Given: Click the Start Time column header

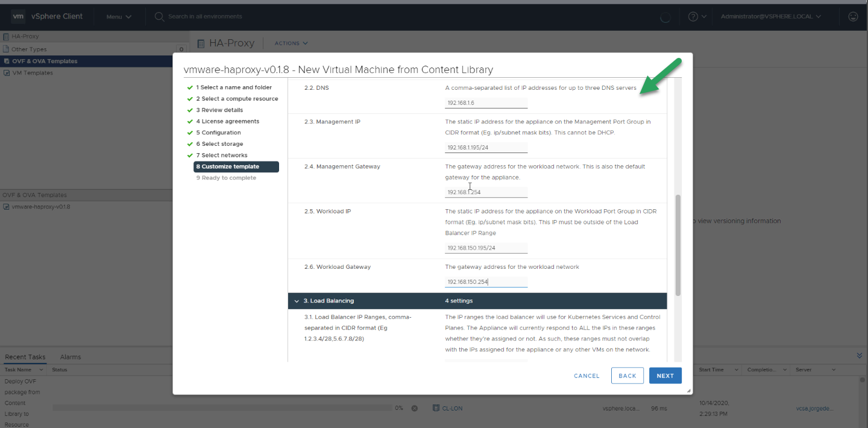Looking at the screenshot, I should tap(712, 370).
